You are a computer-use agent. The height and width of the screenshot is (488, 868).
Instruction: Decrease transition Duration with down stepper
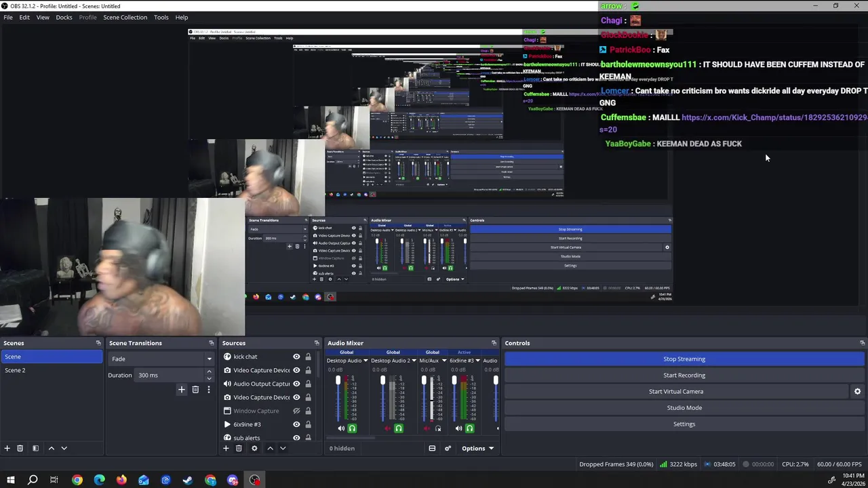[x=209, y=378]
